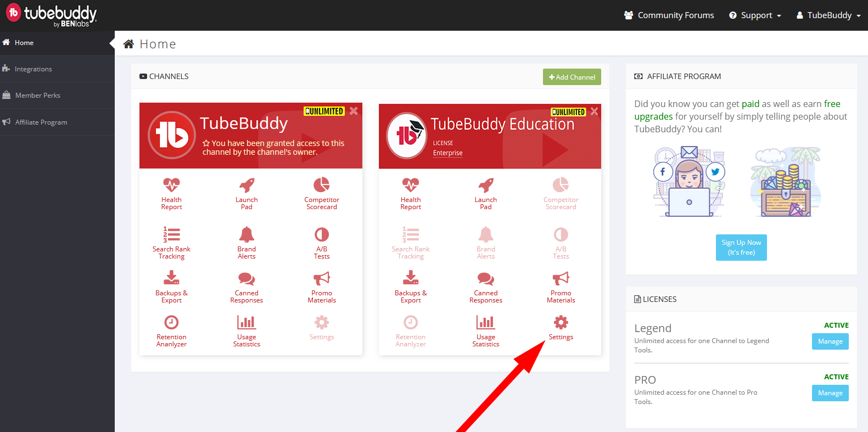868x432 pixels.
Task: Open Competitor Scorecard in TubeBuddy channel card
Action: pyautogui.click(x=322, y=194)
